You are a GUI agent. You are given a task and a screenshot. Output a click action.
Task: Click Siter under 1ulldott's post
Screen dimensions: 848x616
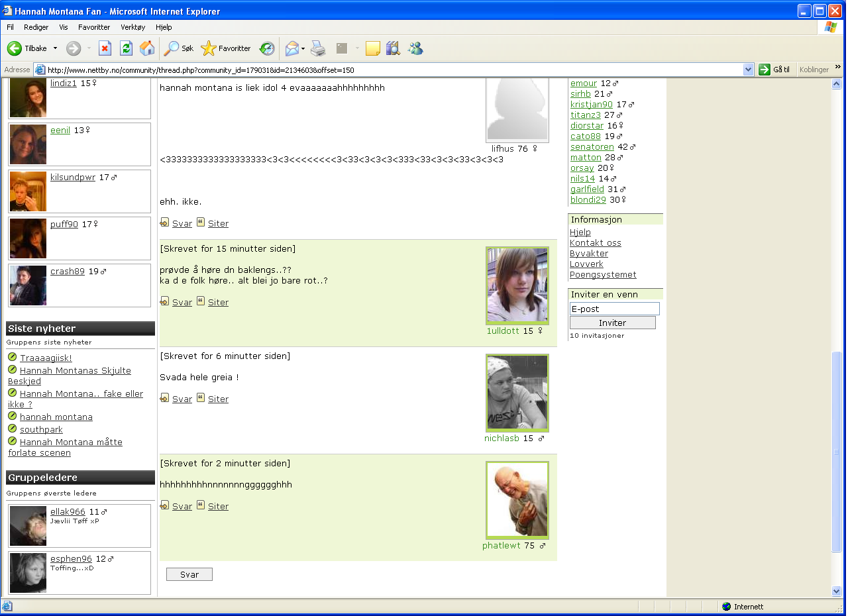[218, 302]
